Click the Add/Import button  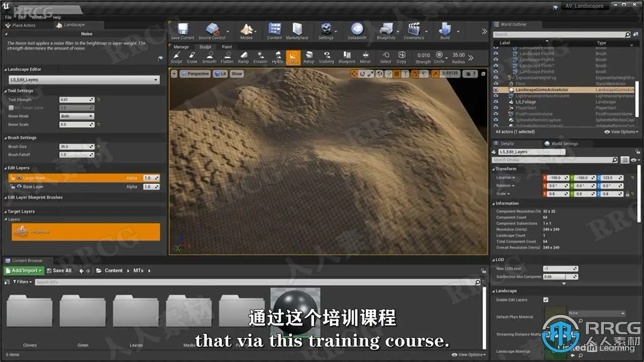[x=24, y=270]
